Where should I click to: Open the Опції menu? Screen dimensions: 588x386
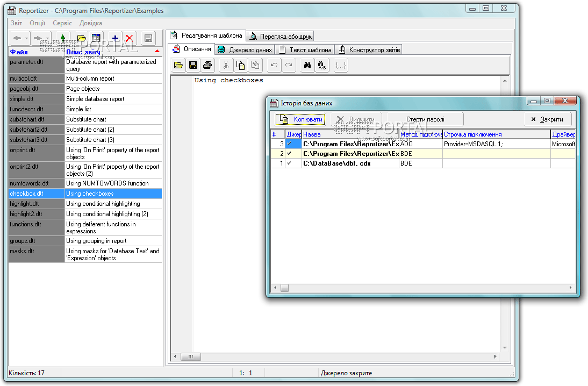(x=38, y=23)
